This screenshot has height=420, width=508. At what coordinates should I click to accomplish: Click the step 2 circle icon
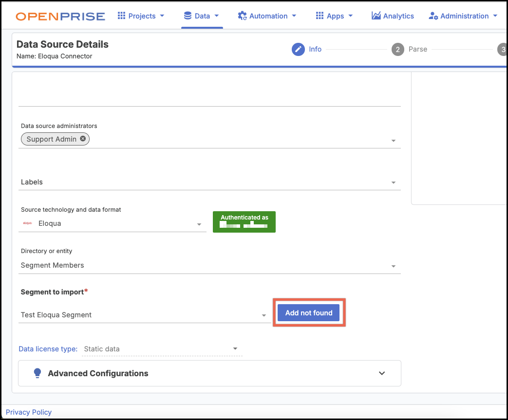point(397,49)
